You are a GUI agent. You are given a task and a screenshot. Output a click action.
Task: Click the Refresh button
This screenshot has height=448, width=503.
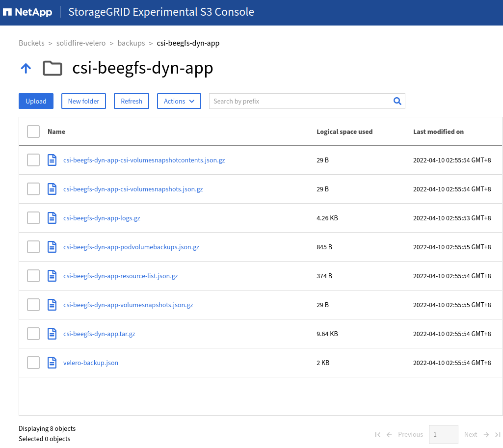(x=132, y=101)
